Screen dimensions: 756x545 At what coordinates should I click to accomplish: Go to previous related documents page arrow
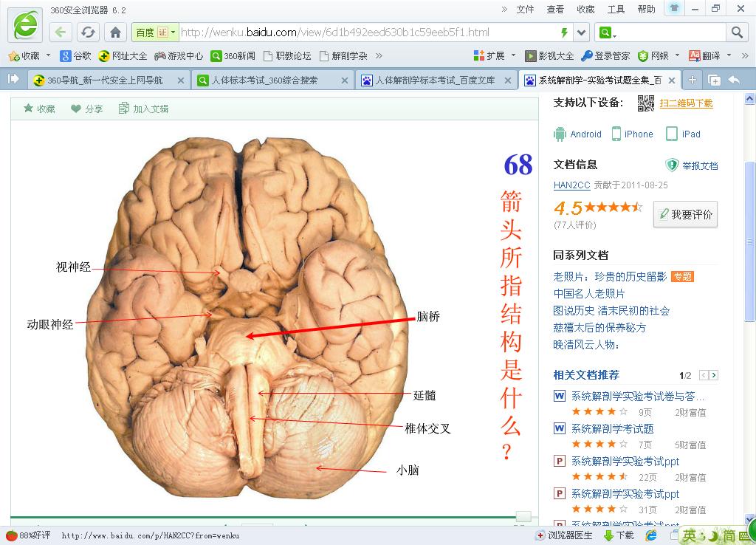(704, 375)
